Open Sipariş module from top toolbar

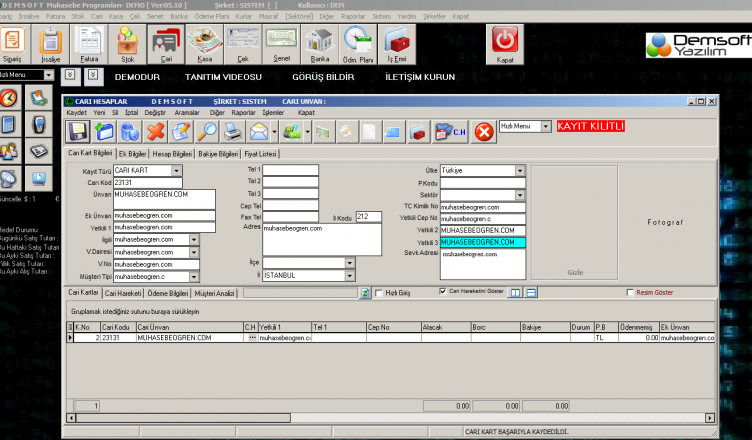pos(12,45)
